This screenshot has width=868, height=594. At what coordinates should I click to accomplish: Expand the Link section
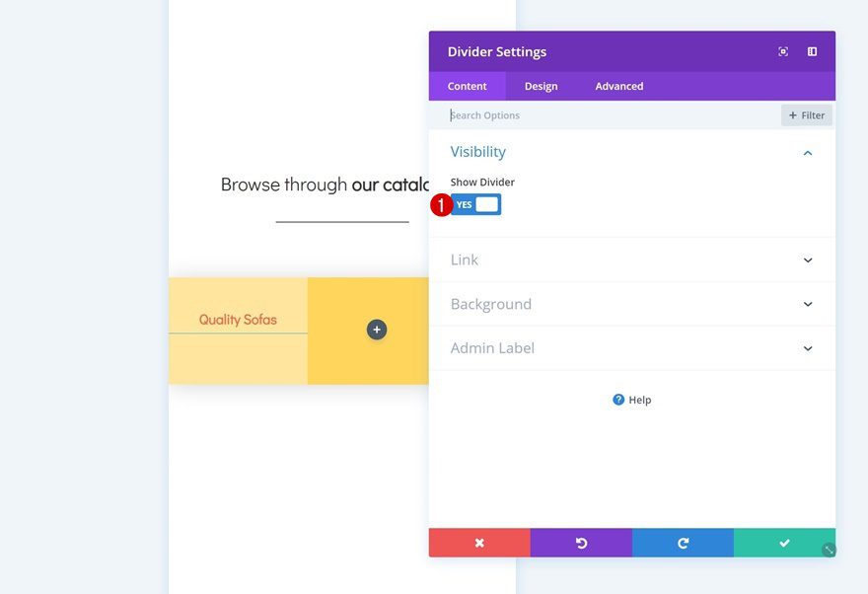point(632,260)
